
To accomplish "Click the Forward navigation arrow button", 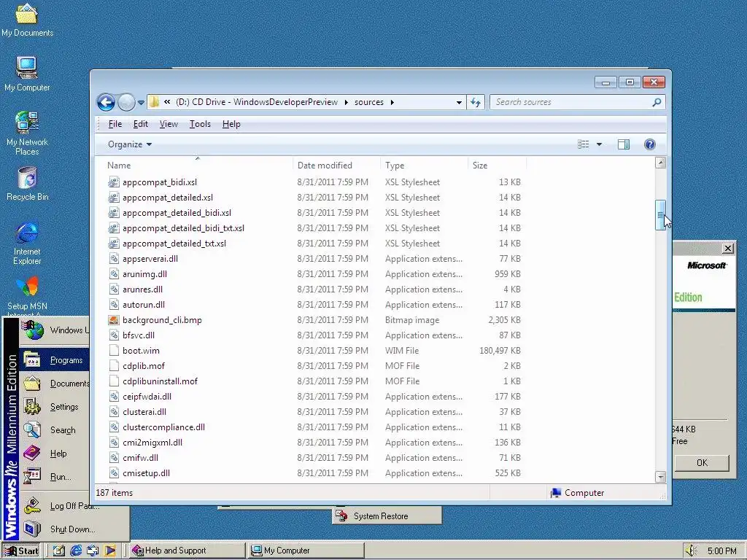I will [126, 102].
